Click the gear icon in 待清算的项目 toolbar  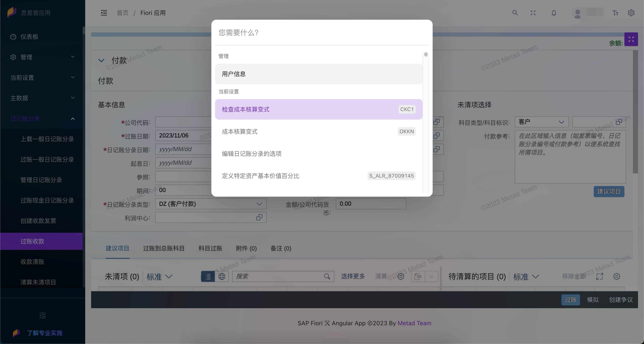617,276
